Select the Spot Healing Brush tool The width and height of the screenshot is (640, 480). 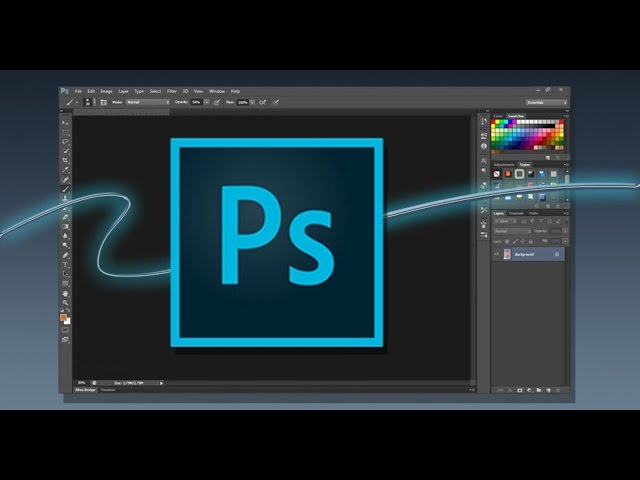[65, 180]
